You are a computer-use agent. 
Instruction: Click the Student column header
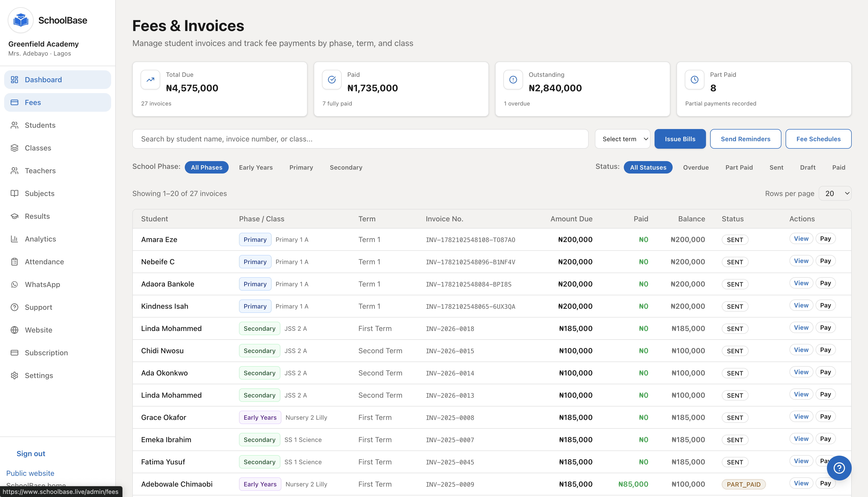(x=155, y=219)
